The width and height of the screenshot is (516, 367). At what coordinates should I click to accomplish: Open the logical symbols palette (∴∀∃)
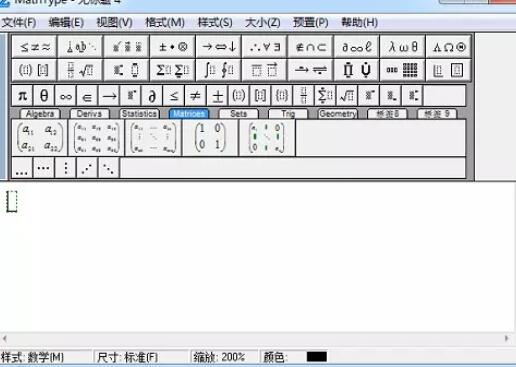pos(265,47)
